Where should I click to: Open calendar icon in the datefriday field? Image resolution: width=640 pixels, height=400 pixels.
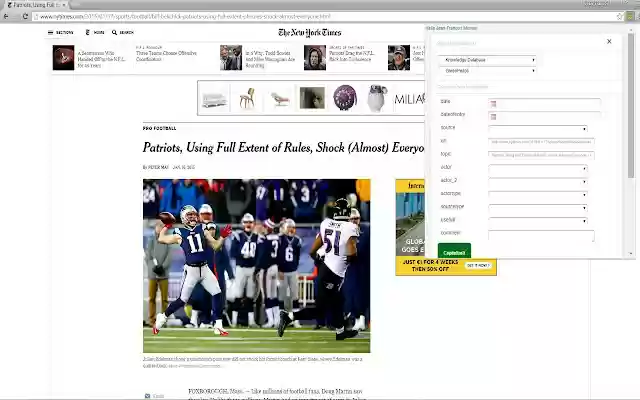tap(493, 117)
